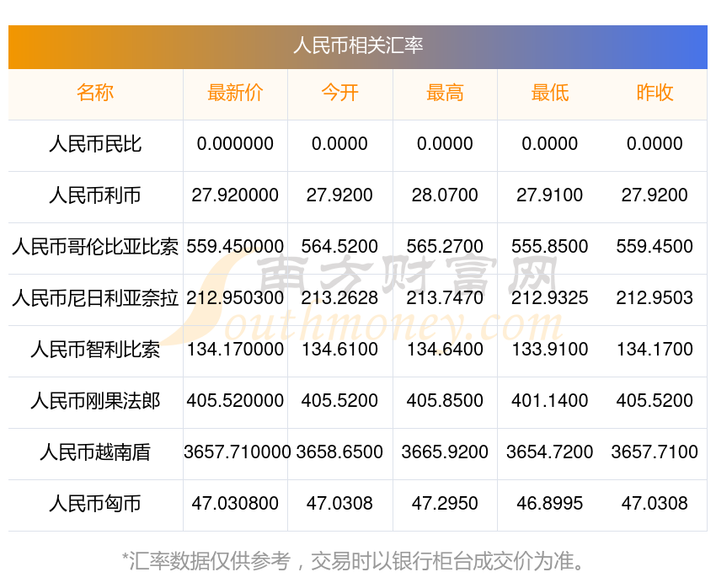
Task: Select the 405.520000 latest price cell
Action: pyautogui.click(x=235, y=401)
